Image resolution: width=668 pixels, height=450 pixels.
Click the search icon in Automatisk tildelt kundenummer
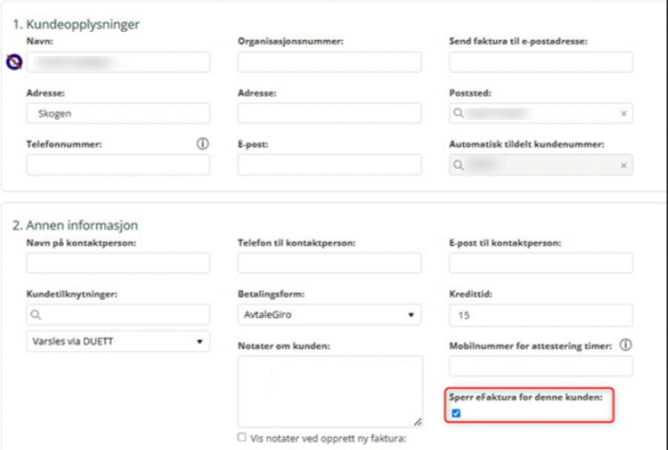(x=458, y=165)
